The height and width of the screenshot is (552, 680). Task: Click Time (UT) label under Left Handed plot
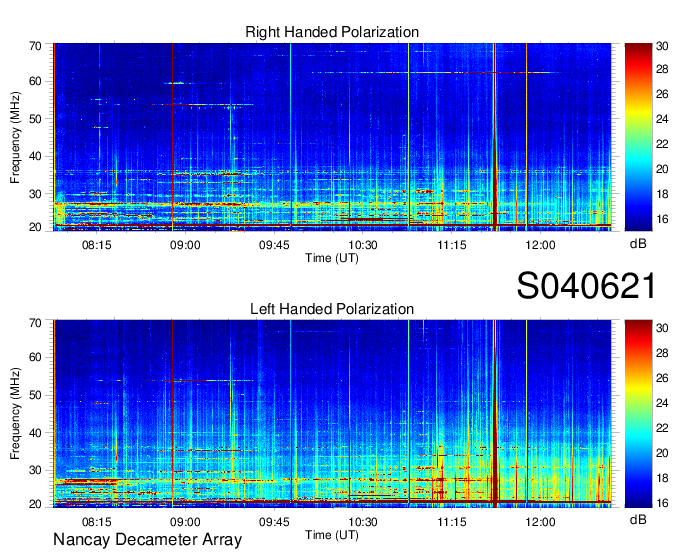[x=332, y=535]
